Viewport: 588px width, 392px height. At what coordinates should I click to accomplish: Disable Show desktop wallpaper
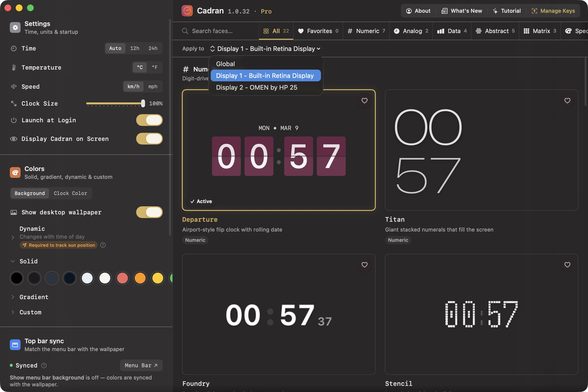(149, 212)
